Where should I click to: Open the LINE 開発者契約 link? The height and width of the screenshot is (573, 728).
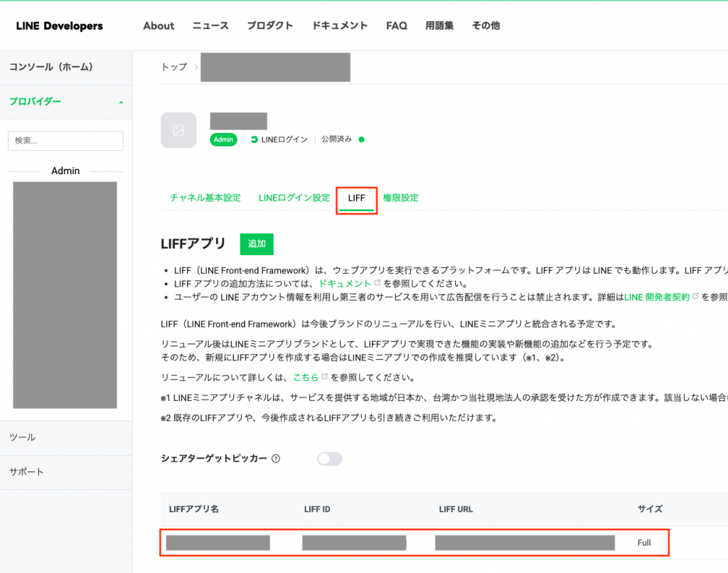tap(657, 297)
